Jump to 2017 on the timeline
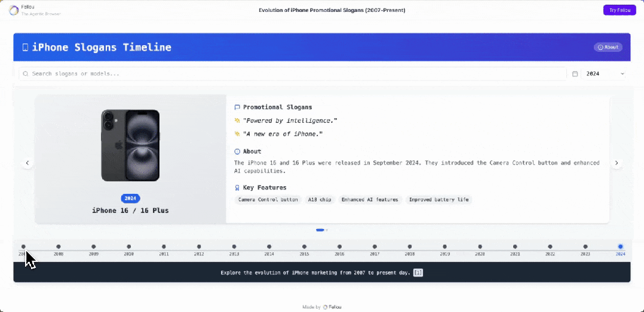This screenshot has height=312, width=644. tap(375, 247)
